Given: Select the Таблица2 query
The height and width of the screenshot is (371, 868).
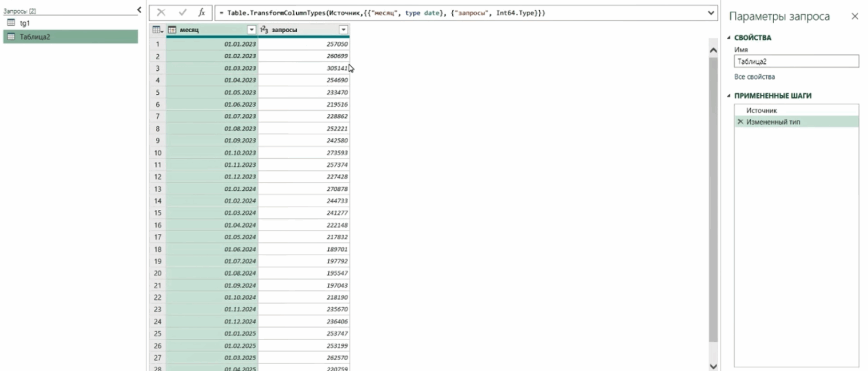Looking at the screenshot, I should coord(70,37).
